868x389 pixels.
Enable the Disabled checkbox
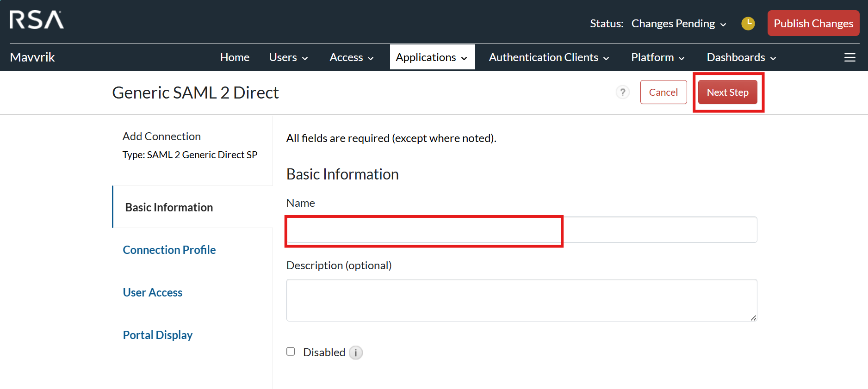point(291,352)
